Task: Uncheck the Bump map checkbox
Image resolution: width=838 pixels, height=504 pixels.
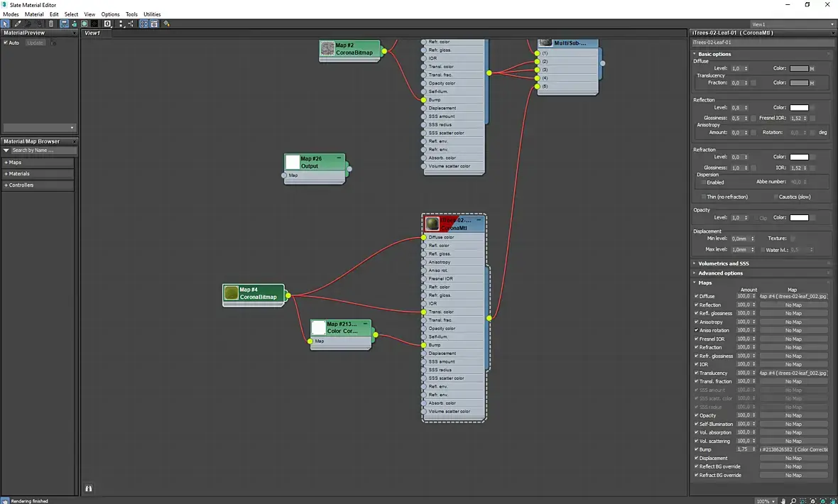Action: coord(697,449)
